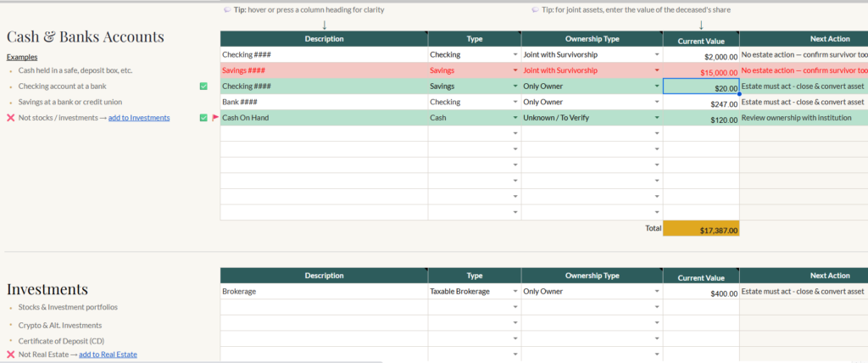Open Ownership Type dropdown showing 'Unknown / To Verify'

[x=657, y=119]
